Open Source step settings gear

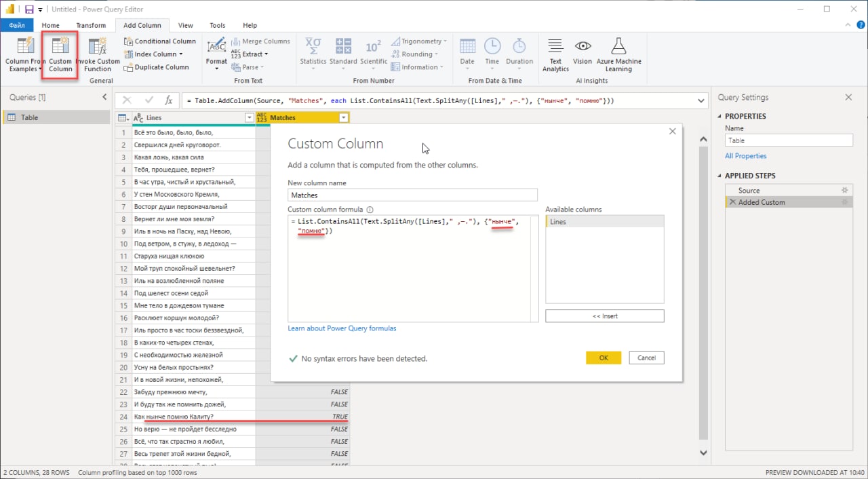tap(845, 191)
